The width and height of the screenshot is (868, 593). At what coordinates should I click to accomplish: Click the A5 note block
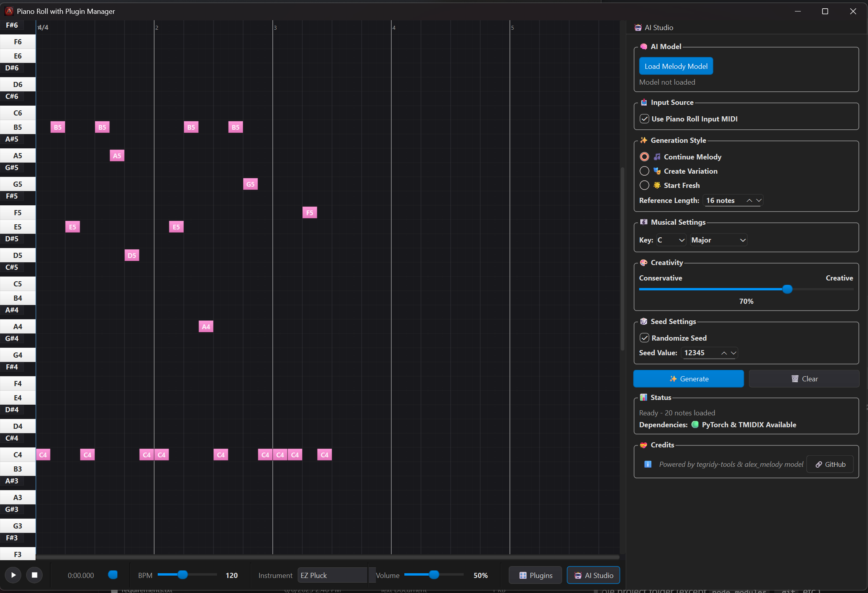[117, 155]
